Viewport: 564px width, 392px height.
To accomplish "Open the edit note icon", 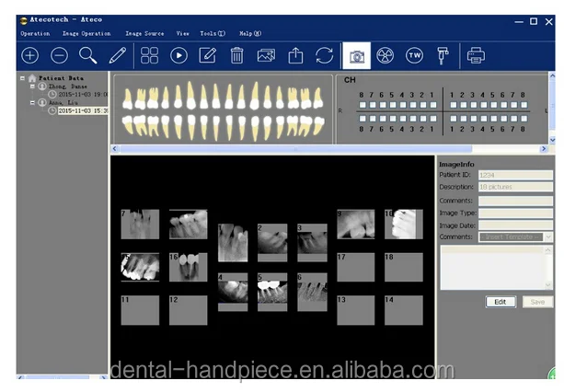I will tap(208, 56).
